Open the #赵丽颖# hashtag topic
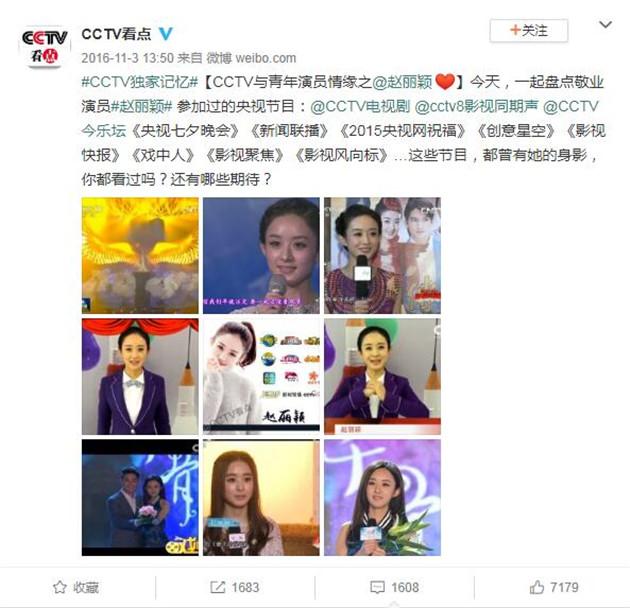The width and height of the screenshot is (630, 608). click(141, 106)
